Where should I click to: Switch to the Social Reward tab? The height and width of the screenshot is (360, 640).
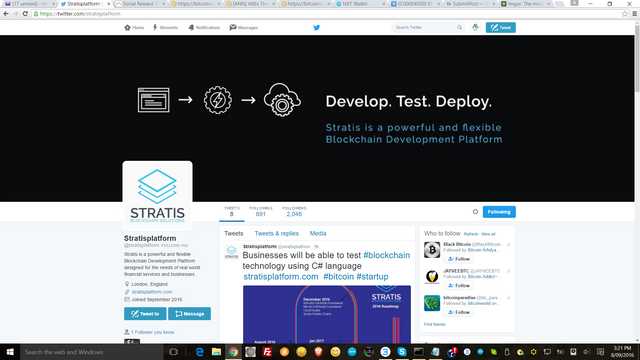140,4
